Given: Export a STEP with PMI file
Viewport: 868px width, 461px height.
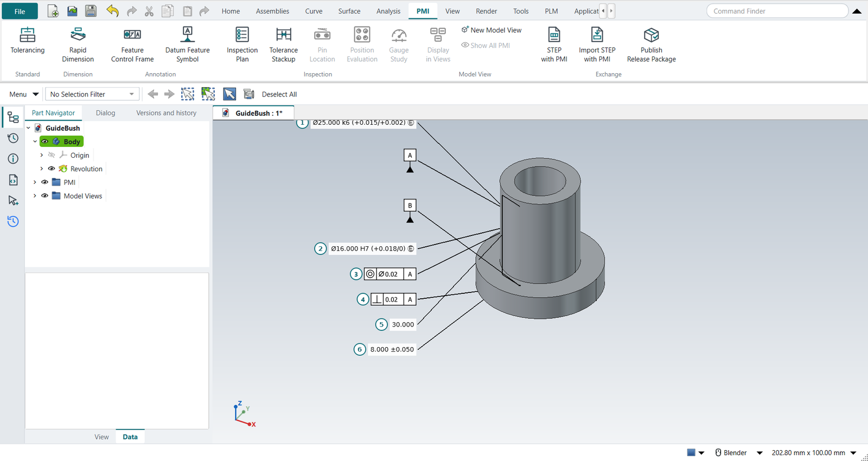Looking at the screenshot, I should 554,44.
